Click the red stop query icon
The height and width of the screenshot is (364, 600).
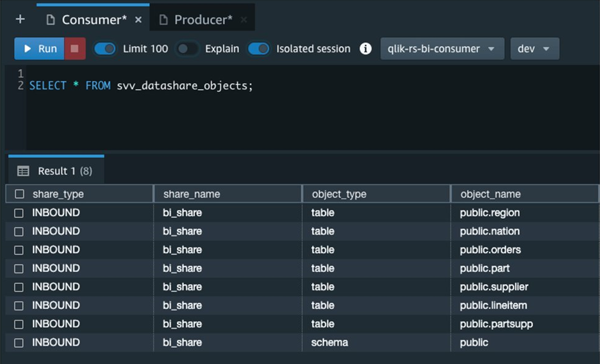(74, 49)
